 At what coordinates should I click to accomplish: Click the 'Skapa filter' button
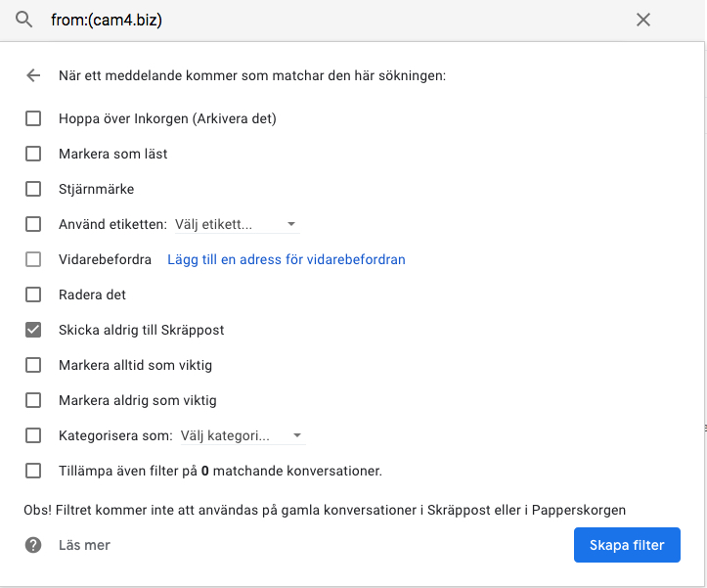click(x=627, y=545)
